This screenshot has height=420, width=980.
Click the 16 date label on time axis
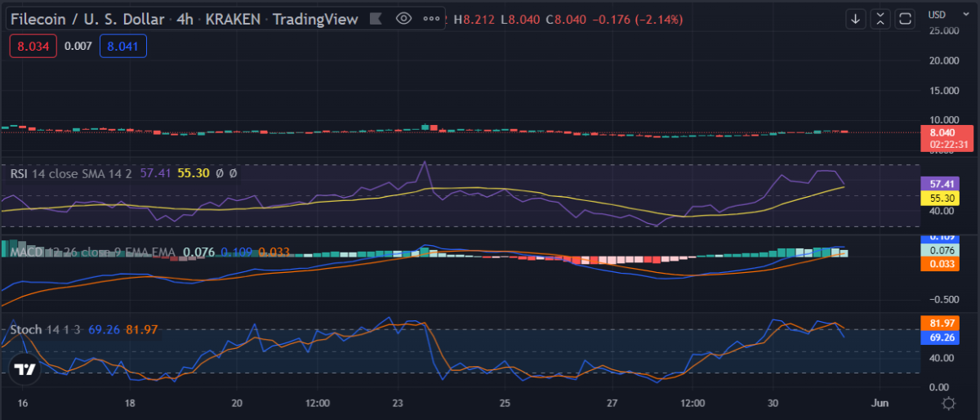[x=22, y=403]
